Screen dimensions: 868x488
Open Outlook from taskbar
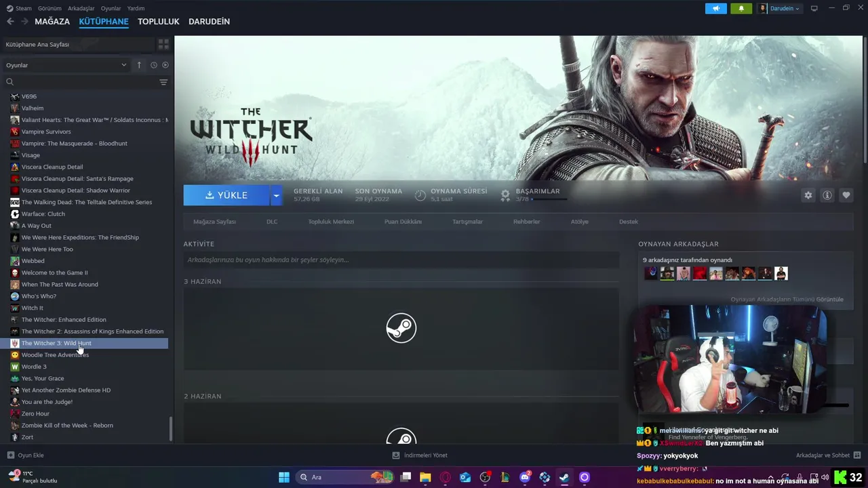(x=465, y=477)
